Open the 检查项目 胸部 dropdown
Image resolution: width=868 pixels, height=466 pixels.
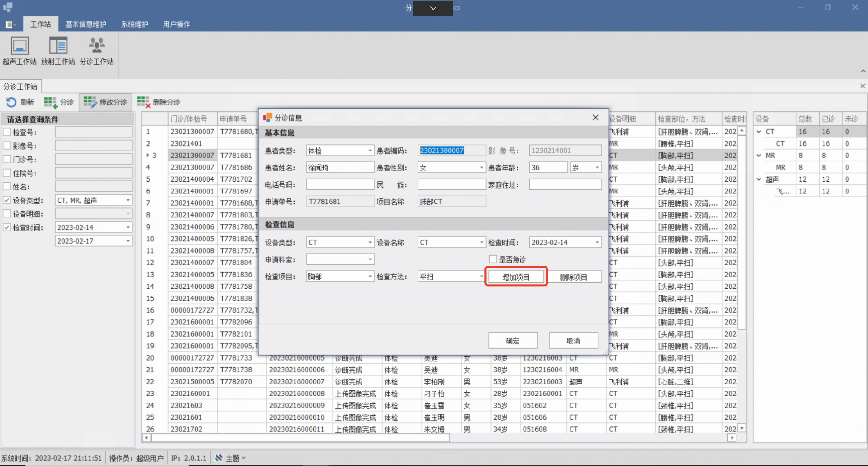(370, 277)
